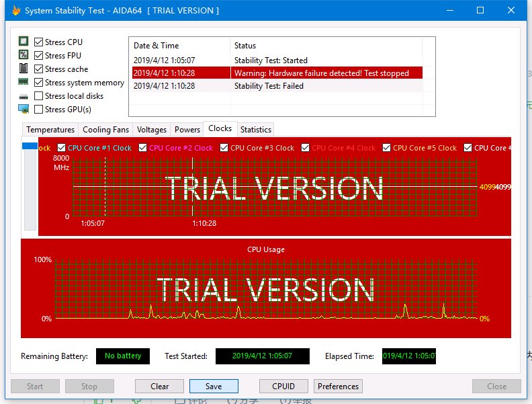Toggle CPU Core #3 Clock graph checkbox
This screenshot has height=404, width=532.
tap(224, 148)
